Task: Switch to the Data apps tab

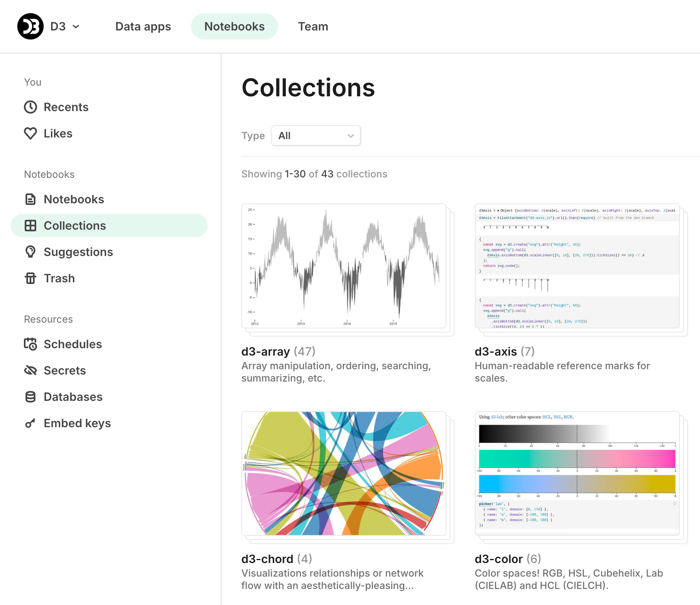Action: coord(143,26)
